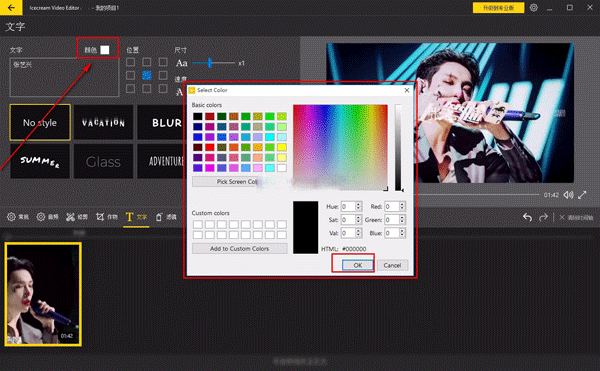Screen dimensions: 600x371
Task: Go back with the yellow arrow button
Action: click(11, 7)
